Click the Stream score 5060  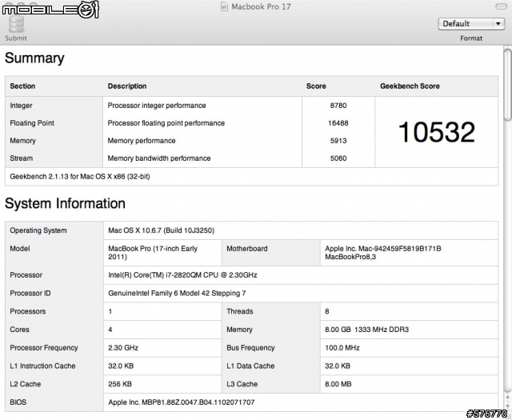pyautogui.click(x=338, y=158)
